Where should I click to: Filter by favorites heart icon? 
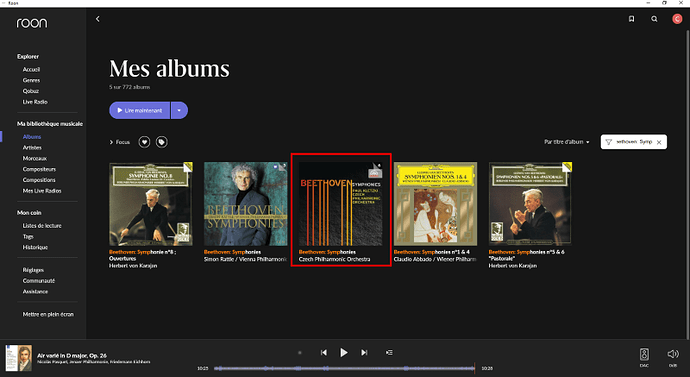point(144,142)
